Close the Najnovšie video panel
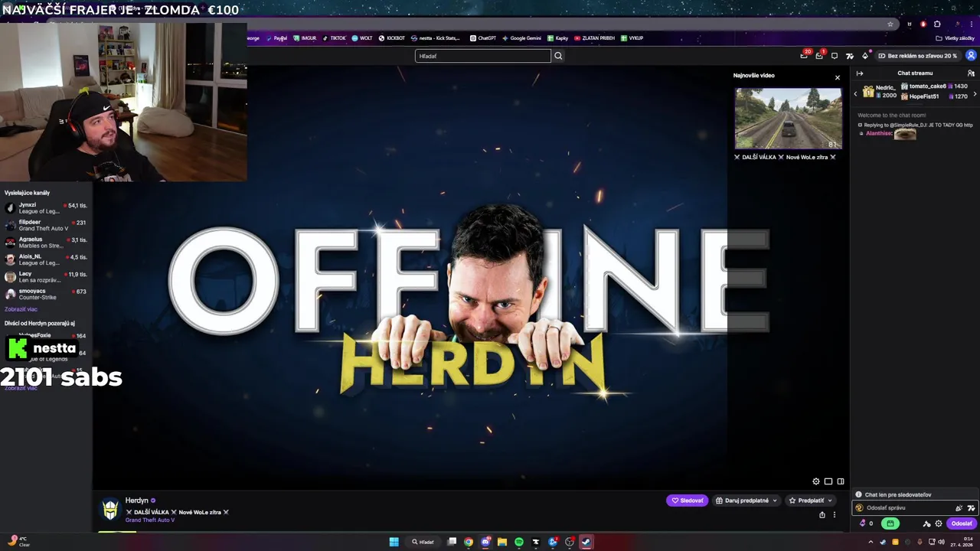980x551 pixels. (837, 77)
